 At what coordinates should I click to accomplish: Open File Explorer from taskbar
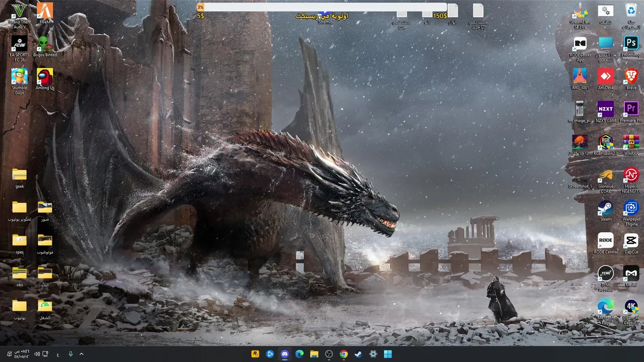pyautogui.click(x=314, y=354)
